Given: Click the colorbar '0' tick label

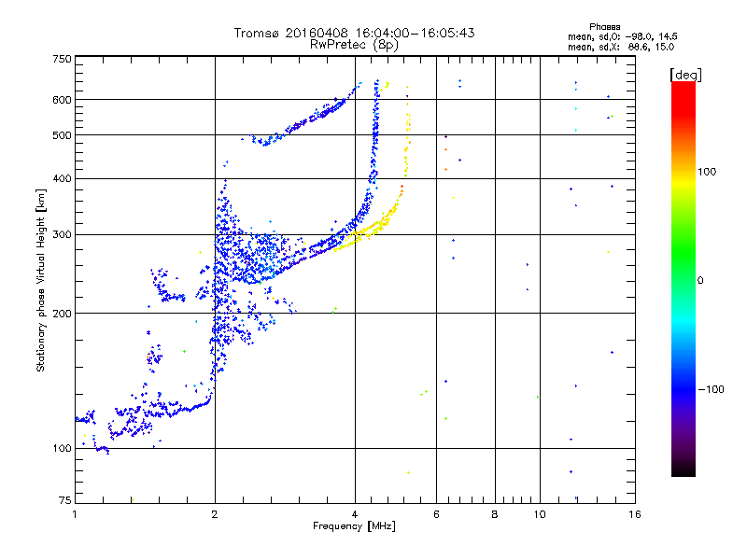Looking at the screenshot, I should pos(700,280).
